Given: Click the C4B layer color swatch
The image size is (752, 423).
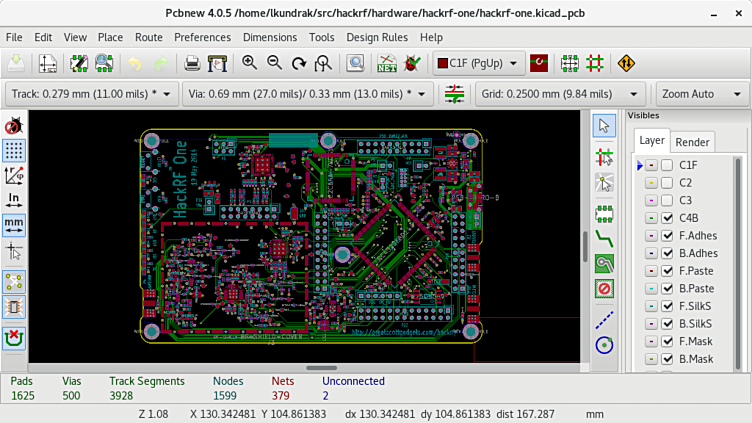Looking at the screenshot, I should (651, 218).
